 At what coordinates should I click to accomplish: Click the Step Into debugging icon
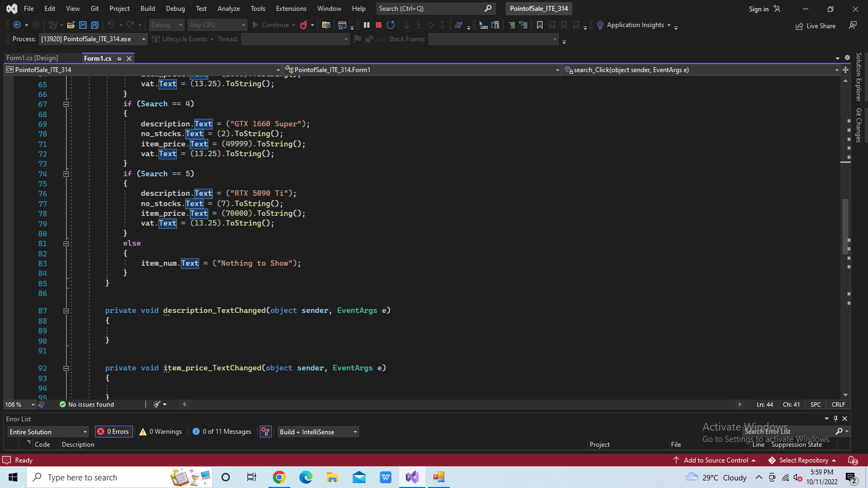[406, 25]
